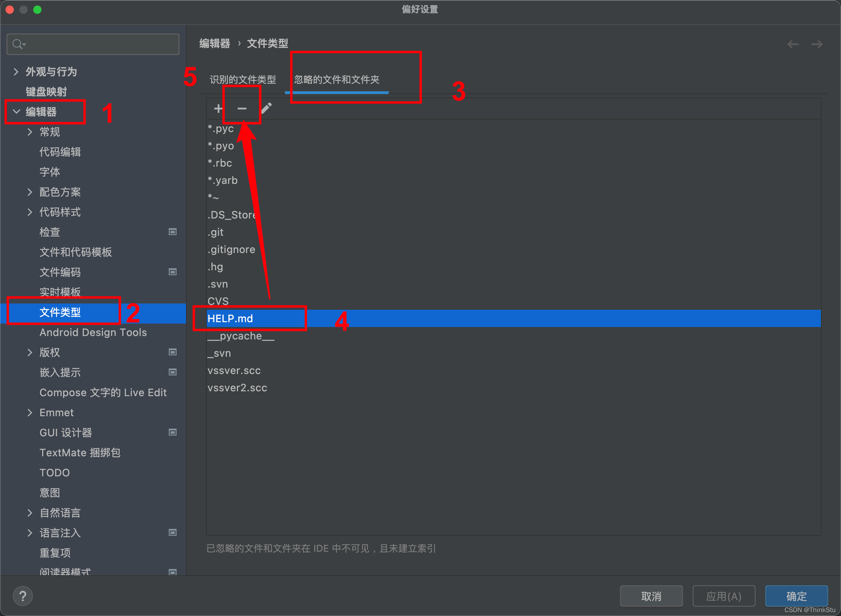841x616 pixels.
Task: Click the back navigation arrow
Action: [793, 44]
